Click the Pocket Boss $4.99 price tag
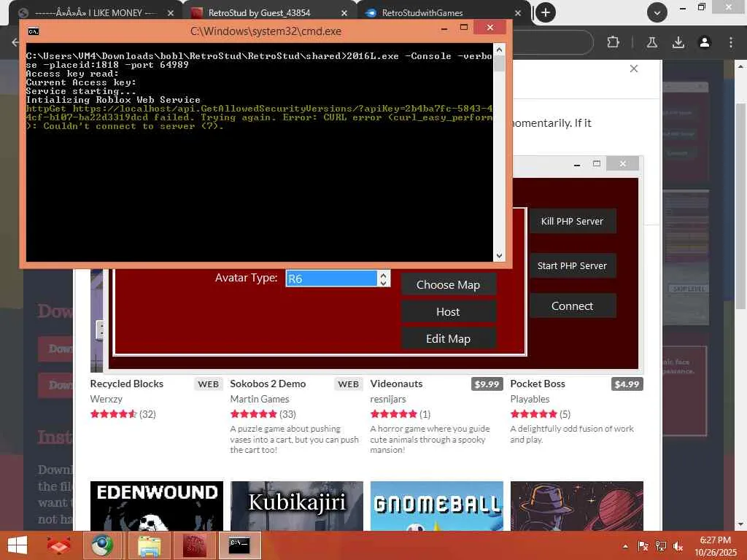 (x=627, y=384)
